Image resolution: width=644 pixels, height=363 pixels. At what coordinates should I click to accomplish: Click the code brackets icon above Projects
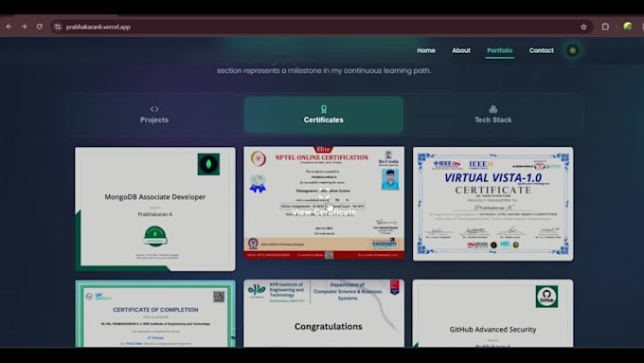coord(154,109)
